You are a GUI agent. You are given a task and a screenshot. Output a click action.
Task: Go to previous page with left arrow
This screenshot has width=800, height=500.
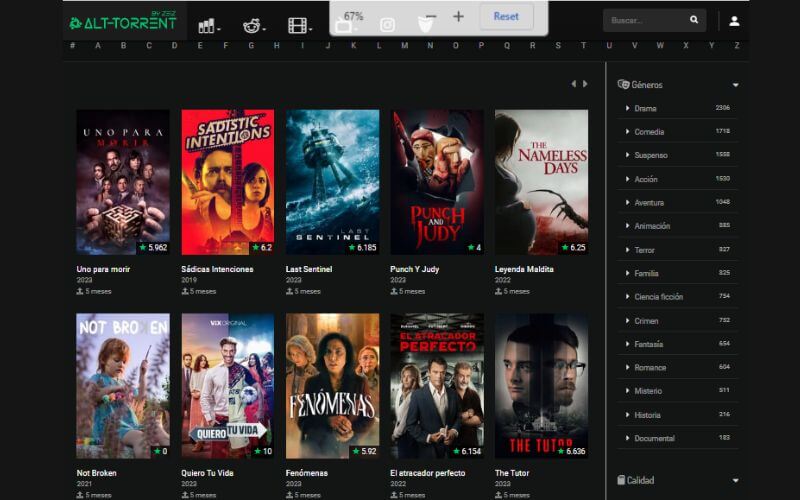[x=573, y=84]
